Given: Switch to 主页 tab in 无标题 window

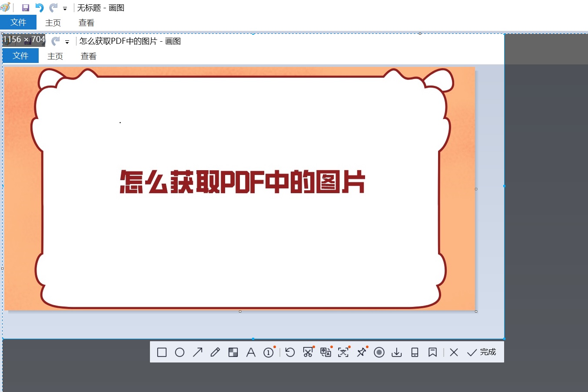Looking at the screenshot, I should pos(53,23).
